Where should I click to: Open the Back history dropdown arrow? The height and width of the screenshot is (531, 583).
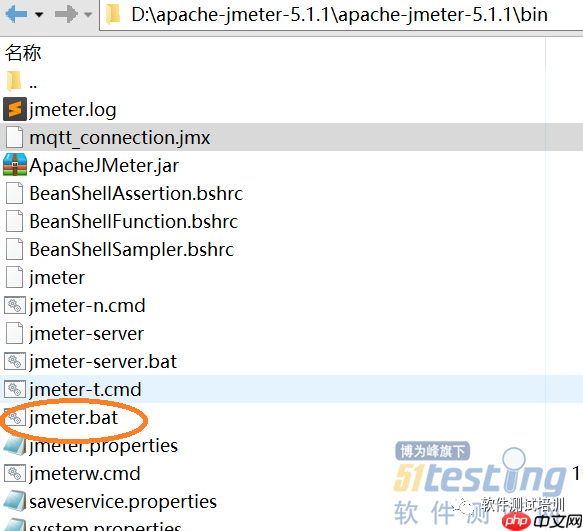(x=39, y=15)
